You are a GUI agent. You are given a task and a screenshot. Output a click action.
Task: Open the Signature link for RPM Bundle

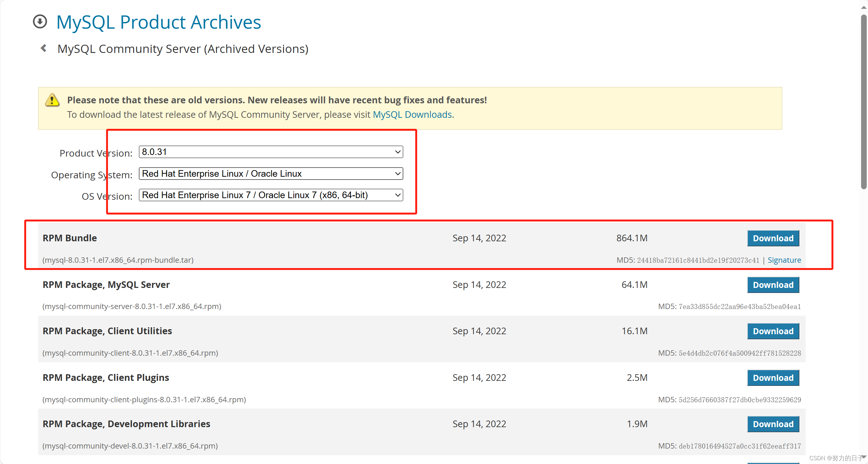pyautogui.click(x=784, y=260)
